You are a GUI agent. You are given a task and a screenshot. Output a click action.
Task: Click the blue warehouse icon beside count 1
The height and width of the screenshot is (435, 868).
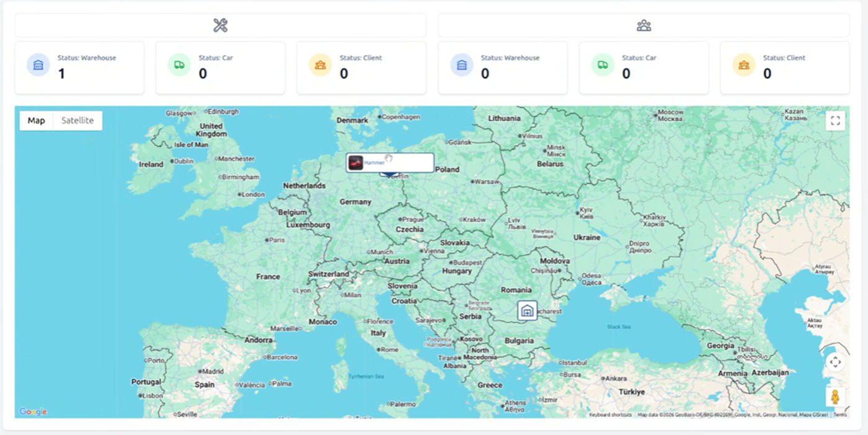(38, 65)
